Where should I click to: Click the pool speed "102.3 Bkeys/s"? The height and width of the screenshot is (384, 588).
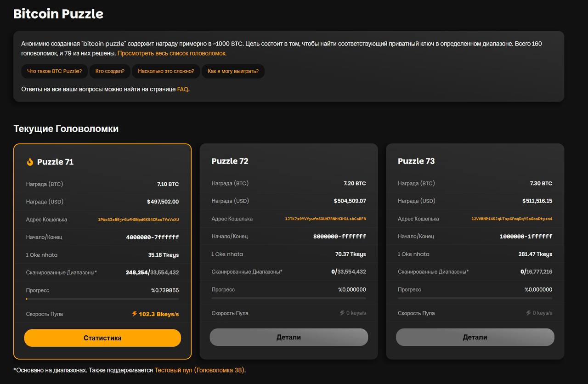pos(159,314)
